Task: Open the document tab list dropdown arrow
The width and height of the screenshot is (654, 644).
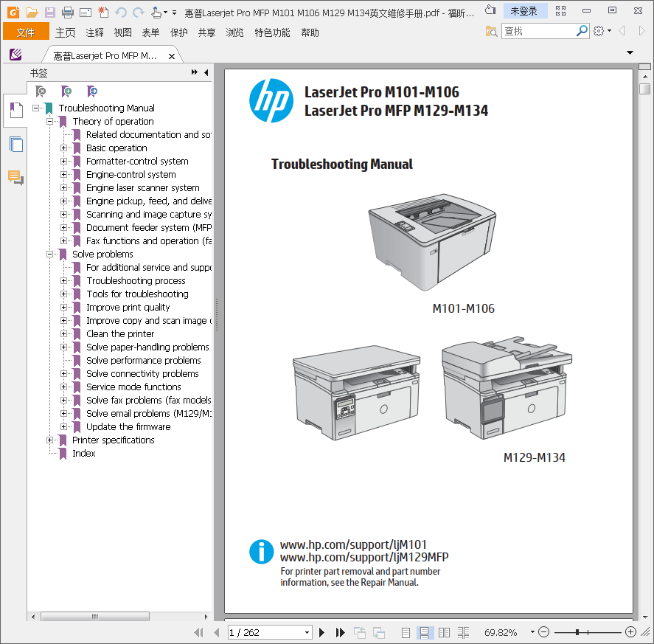Action: (x=630, y=52)
